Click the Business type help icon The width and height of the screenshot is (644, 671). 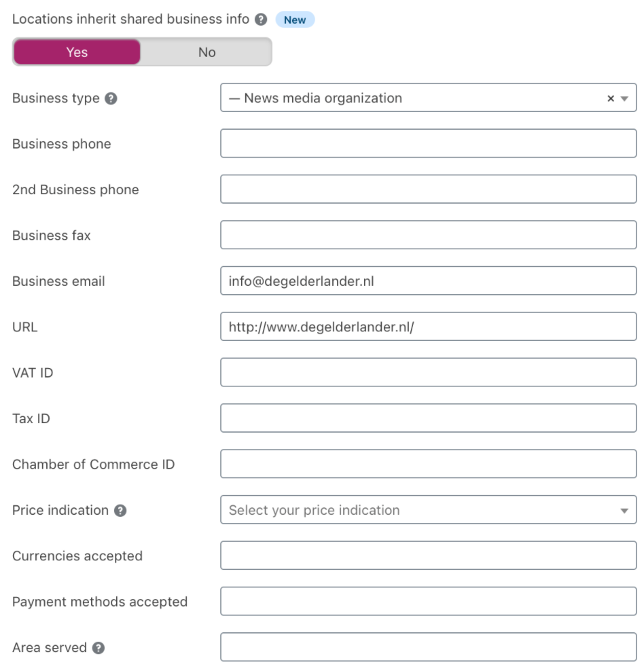(111, 98)
